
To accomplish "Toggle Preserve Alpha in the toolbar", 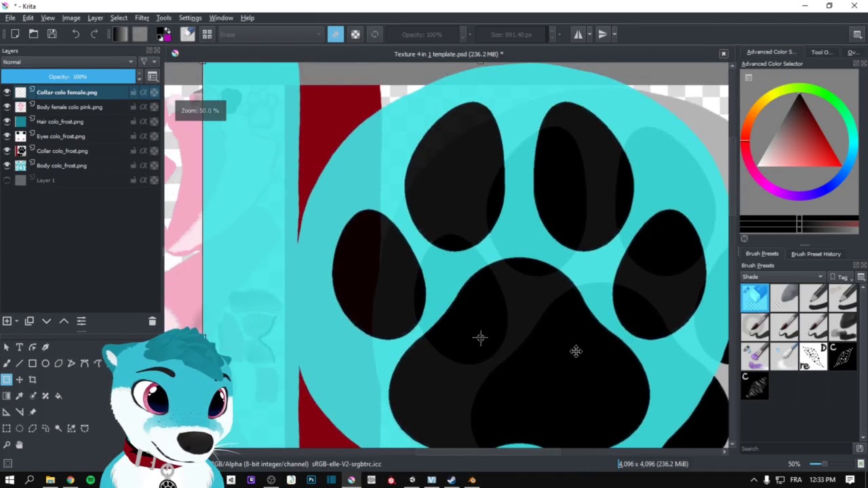I will (x=355, y=34).
